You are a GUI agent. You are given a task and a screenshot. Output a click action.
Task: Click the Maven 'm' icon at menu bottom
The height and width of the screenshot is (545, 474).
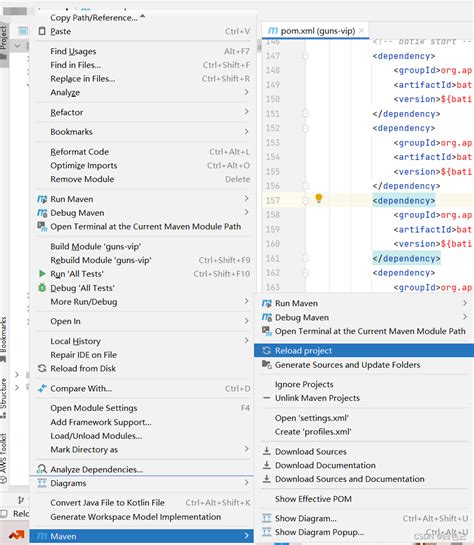(42, 536)
